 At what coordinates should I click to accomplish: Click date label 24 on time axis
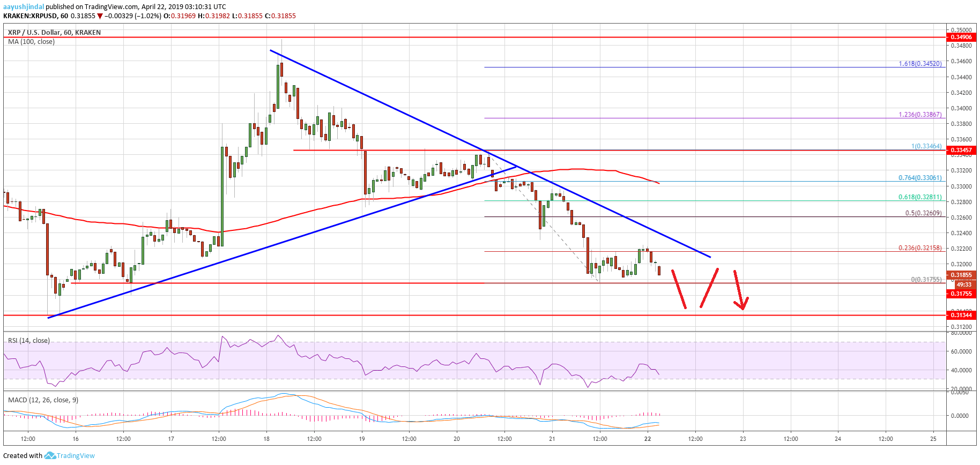point(838,439)
